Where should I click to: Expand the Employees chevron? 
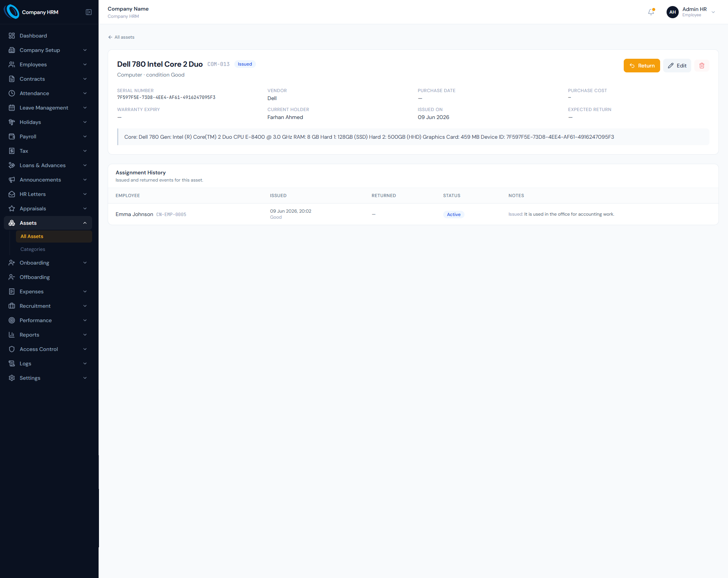[x=85, y=64]
